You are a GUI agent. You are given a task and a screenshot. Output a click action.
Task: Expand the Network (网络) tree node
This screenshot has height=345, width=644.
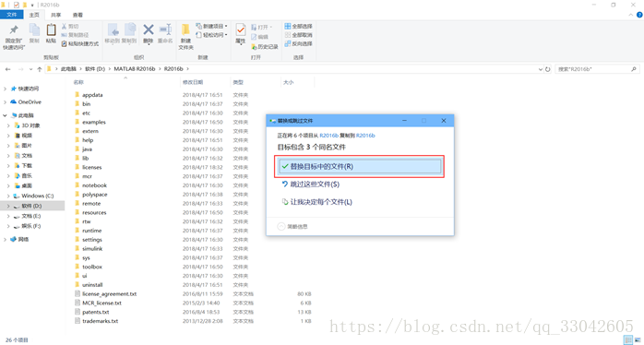pyautogui.click(x=5, y=239)
